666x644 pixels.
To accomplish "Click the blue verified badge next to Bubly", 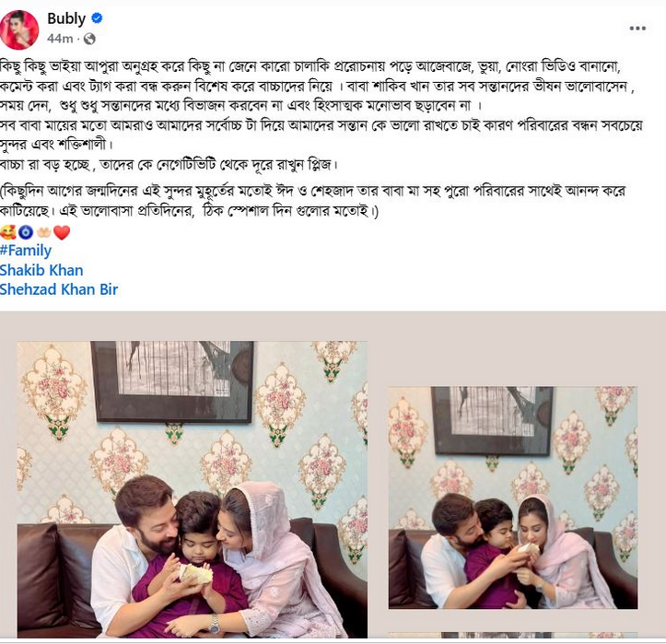I will point(97,18).
